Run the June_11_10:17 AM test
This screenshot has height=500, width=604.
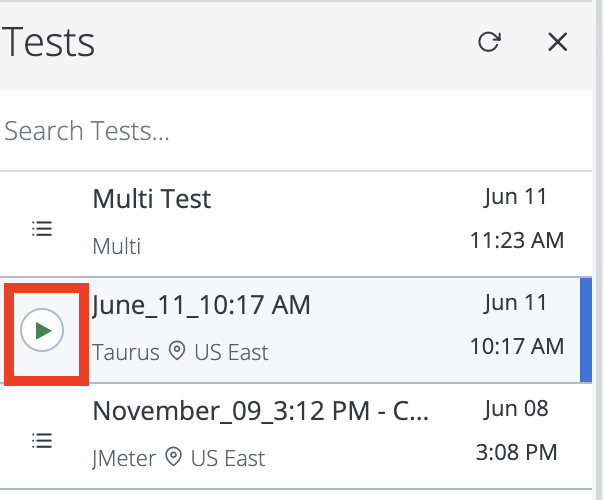click(42, 331)
